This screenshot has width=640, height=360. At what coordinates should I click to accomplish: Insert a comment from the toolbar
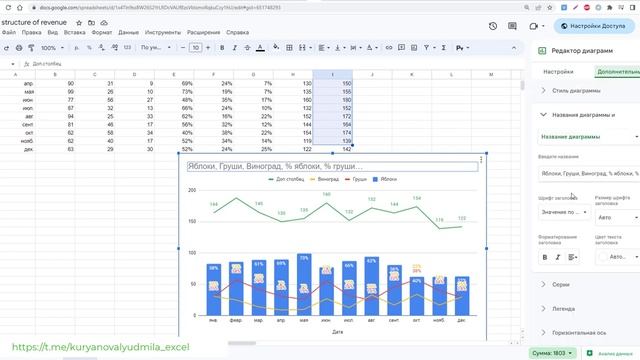point(401,48)
